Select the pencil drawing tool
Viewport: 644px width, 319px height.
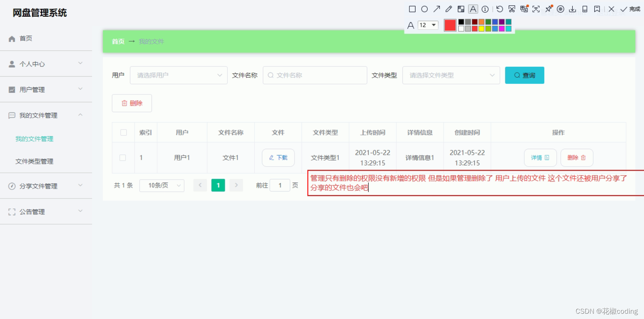[449, 9]
